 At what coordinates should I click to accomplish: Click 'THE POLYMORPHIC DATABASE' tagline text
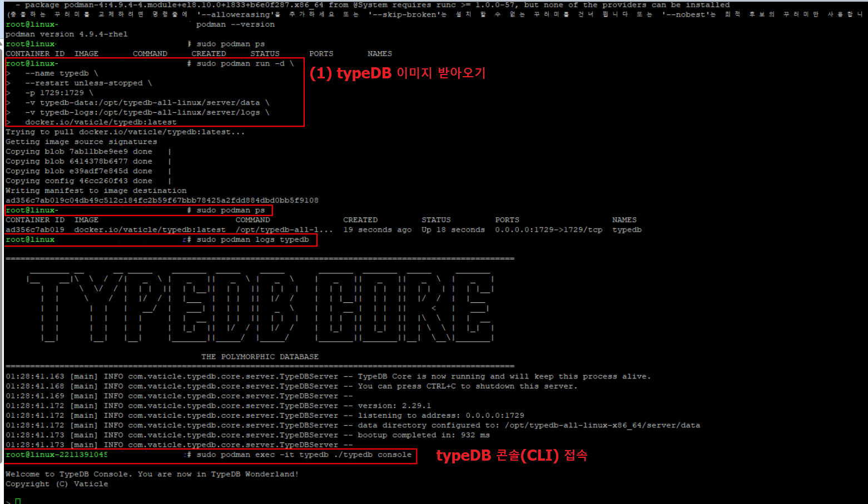(x=260, y=357)
